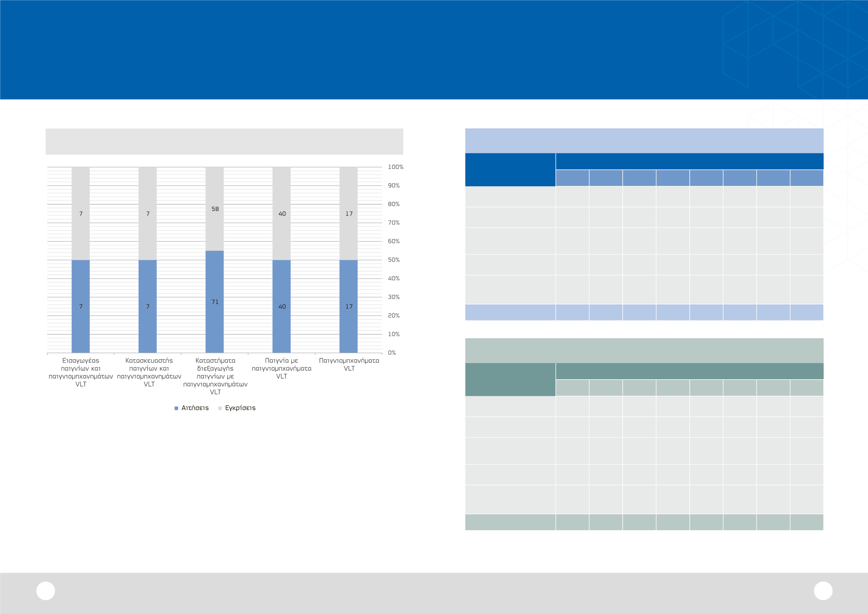
Task: Click the 50% value on the axis
Action: pyautogui.click(x=394, y=260)
